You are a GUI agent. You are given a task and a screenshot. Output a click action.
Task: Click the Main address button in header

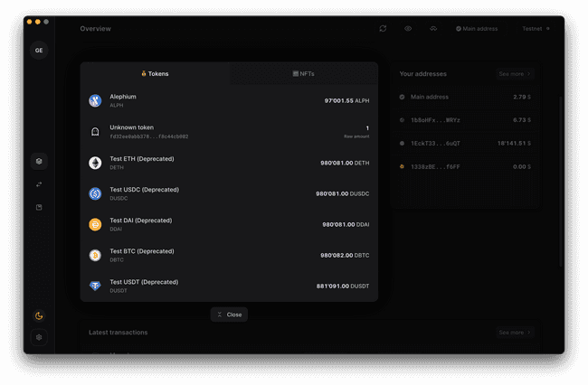477,29
